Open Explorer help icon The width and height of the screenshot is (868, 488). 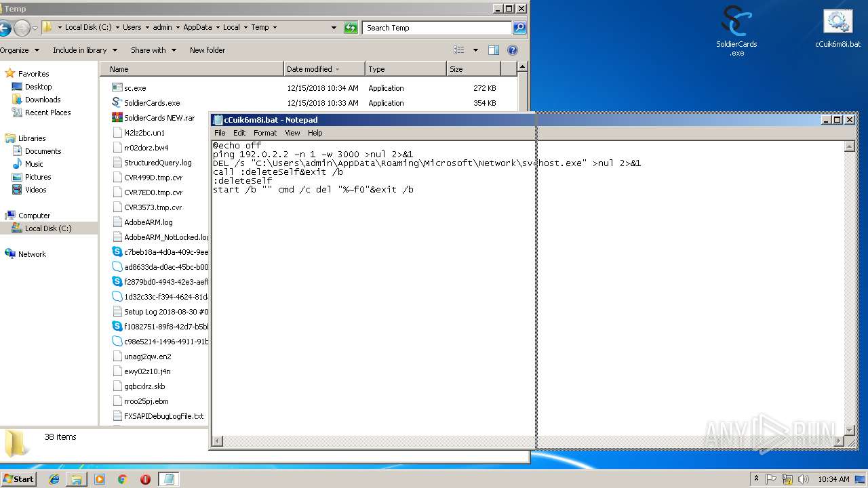[513, 50]
